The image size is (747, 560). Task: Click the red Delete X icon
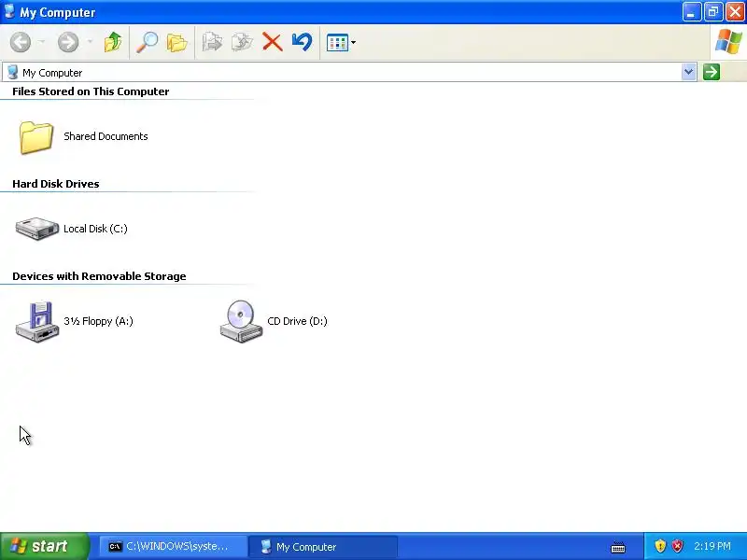(272, 42)
